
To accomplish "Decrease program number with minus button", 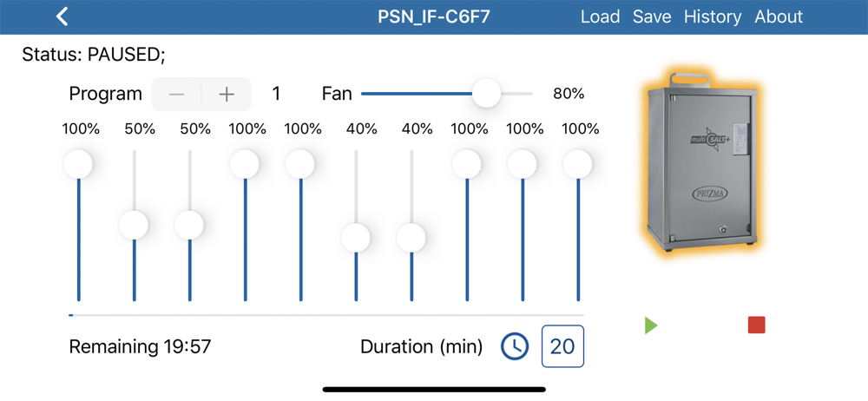I will tap(177, 94).
